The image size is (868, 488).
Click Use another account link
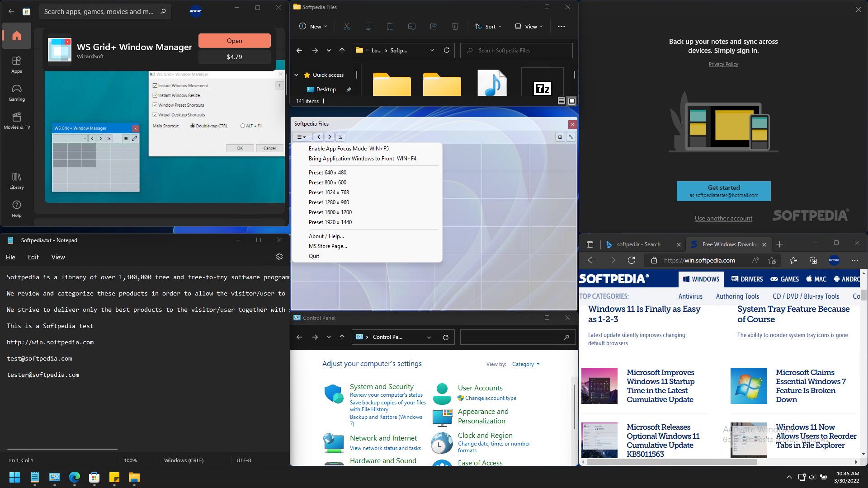point(723,219)
